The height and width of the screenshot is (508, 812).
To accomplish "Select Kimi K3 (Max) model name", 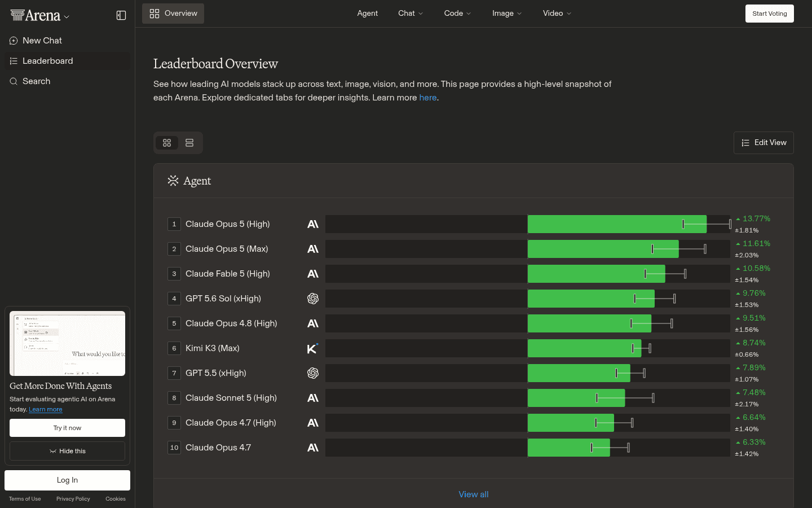I will 213,348.
